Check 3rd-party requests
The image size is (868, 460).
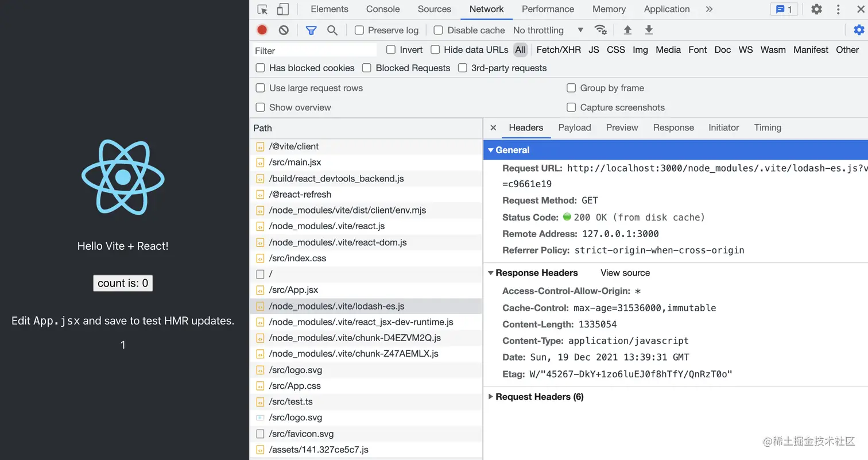(462, 68)
